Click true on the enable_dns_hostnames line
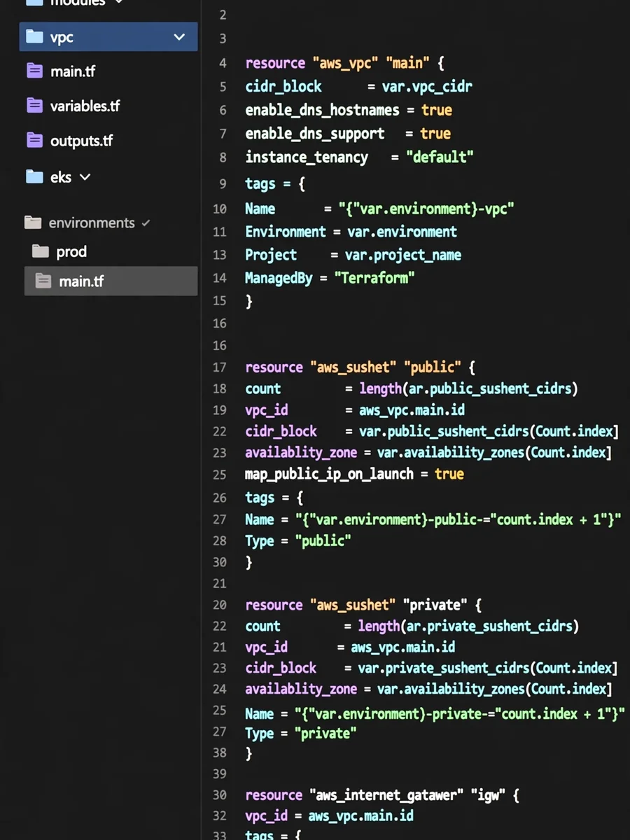The image size is (630, 840). [437, 110]
